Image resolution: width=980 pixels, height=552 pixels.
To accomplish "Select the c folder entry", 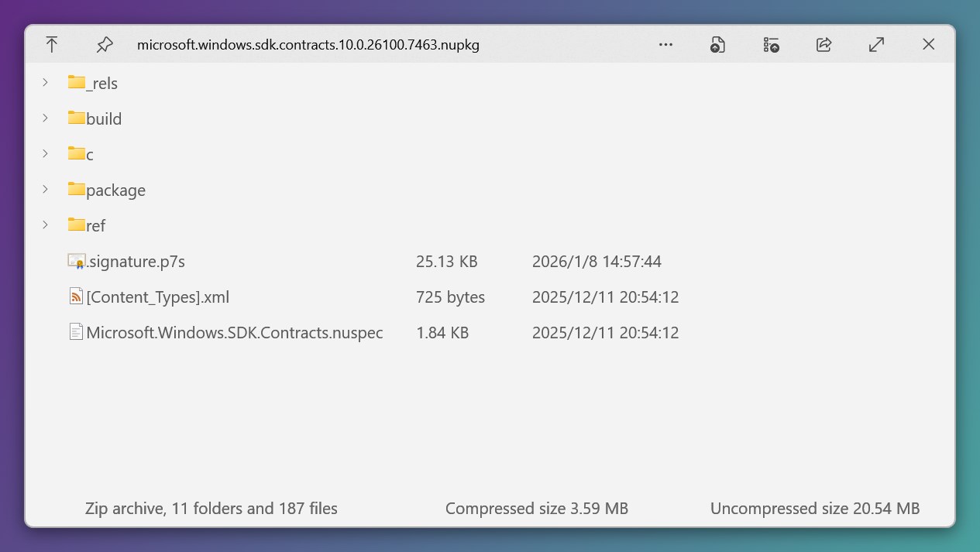I will tap(87, 153).
